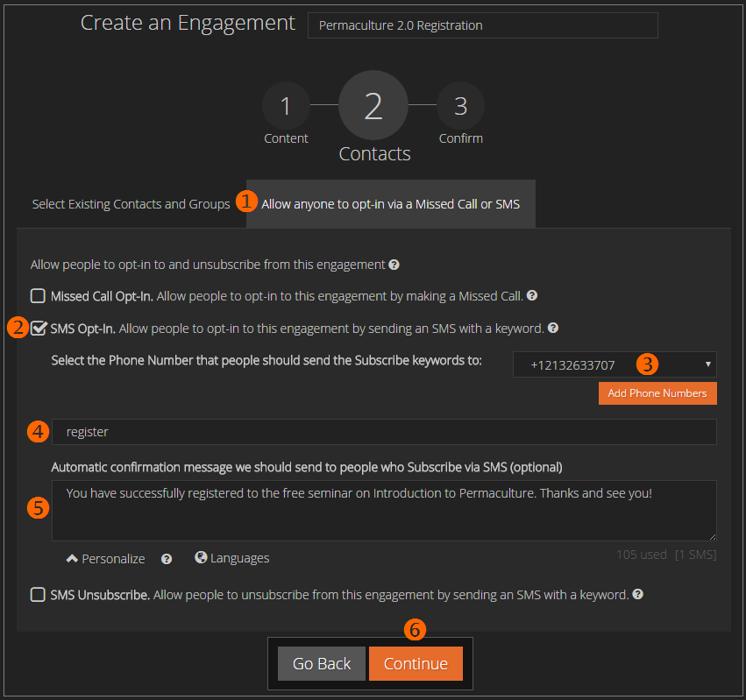Click the Go Back button
This screenshot has height=700, width=746.
point(322,663)
